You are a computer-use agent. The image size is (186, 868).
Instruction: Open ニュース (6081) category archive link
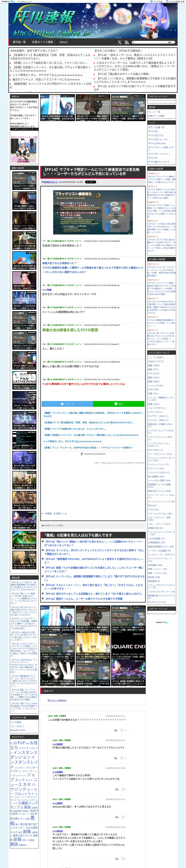[156, 357]
